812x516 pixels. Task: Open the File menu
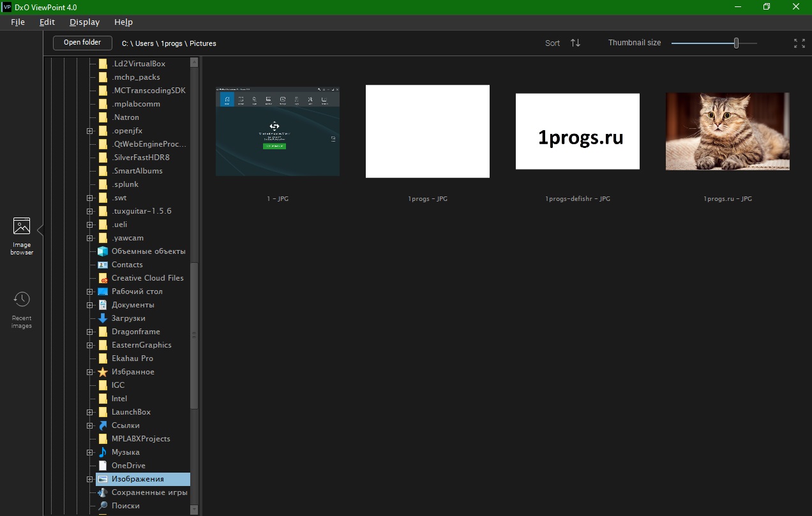coord(18,22)
